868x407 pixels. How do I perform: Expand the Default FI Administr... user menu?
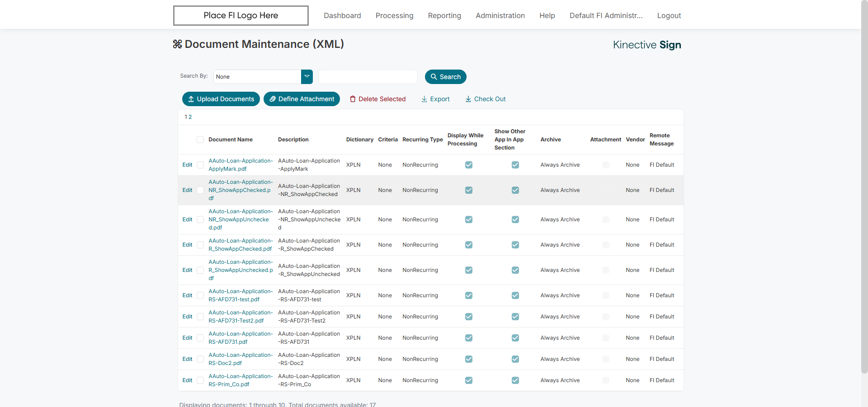(606, 16)
